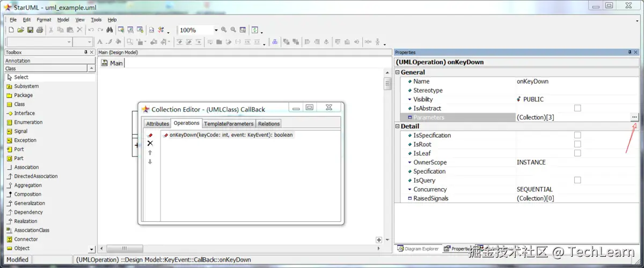Viewport: 644px width, 268px height.
Task: Switch to the Diagram Explorer tab
Action: coord(418,249)
